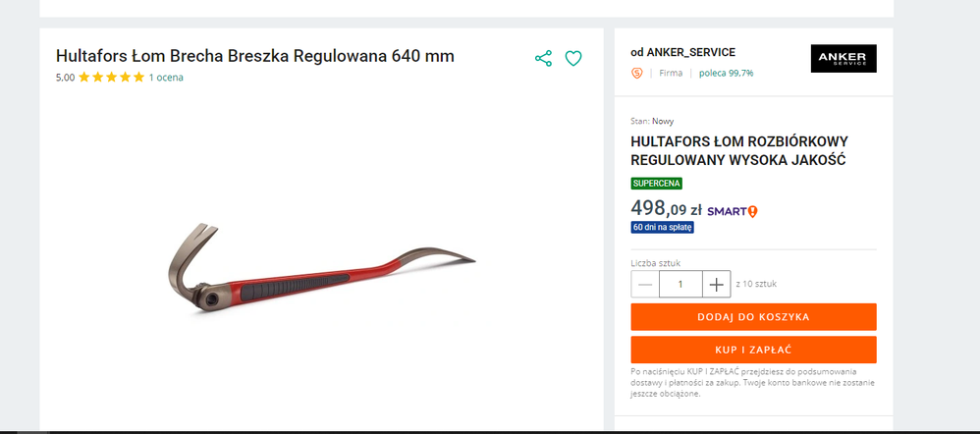Click the 498,09 zł price
The width and height of the screenshot is (980, 434).
click(x=666, y=208)
